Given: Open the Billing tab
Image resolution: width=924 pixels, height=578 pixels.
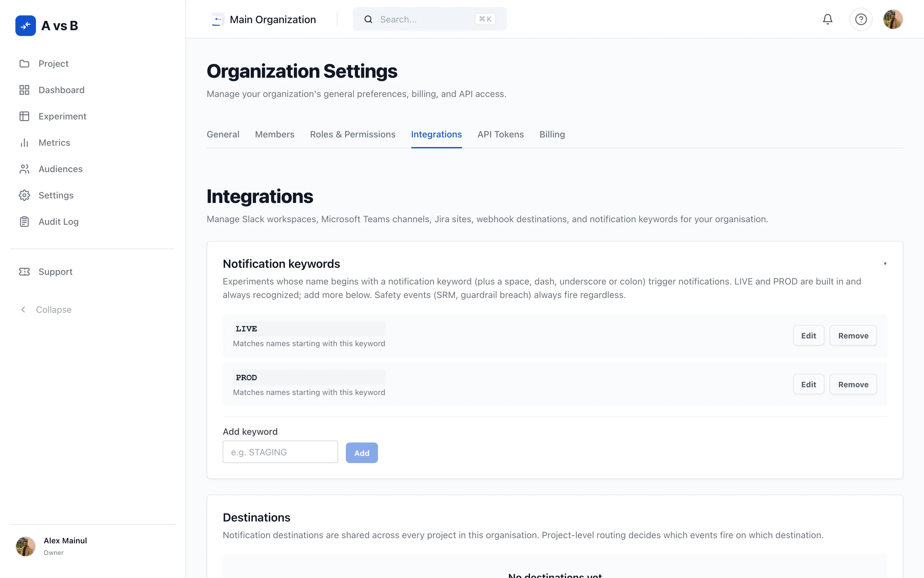Looking at the screenshot, I should [x=552, y=135].
